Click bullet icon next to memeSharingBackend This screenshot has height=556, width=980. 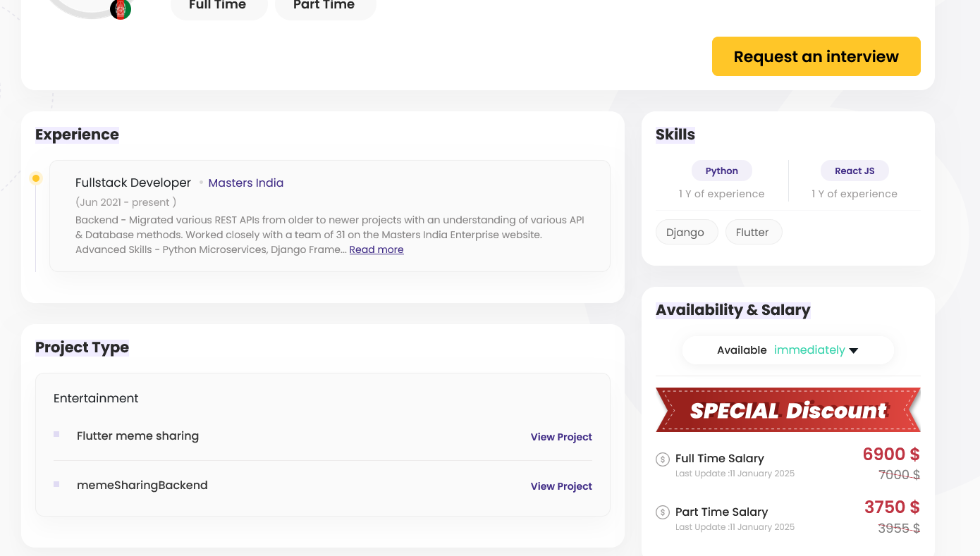click(x=56, y=484)
